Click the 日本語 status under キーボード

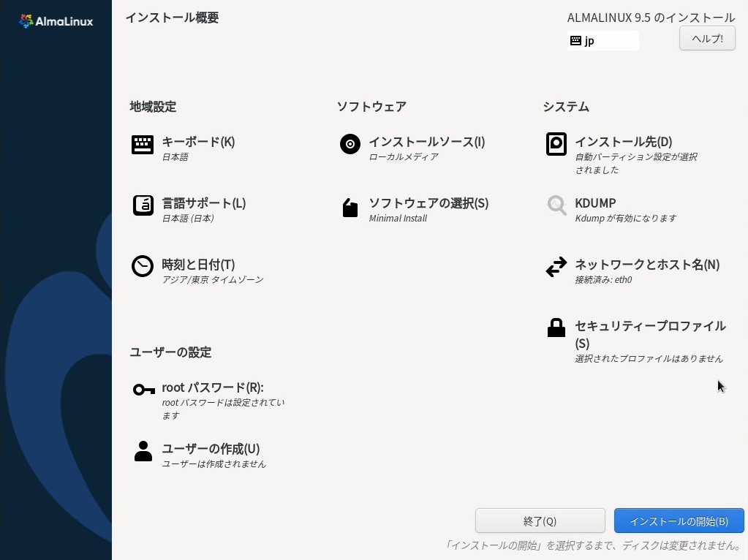click(x=175, y=157)
